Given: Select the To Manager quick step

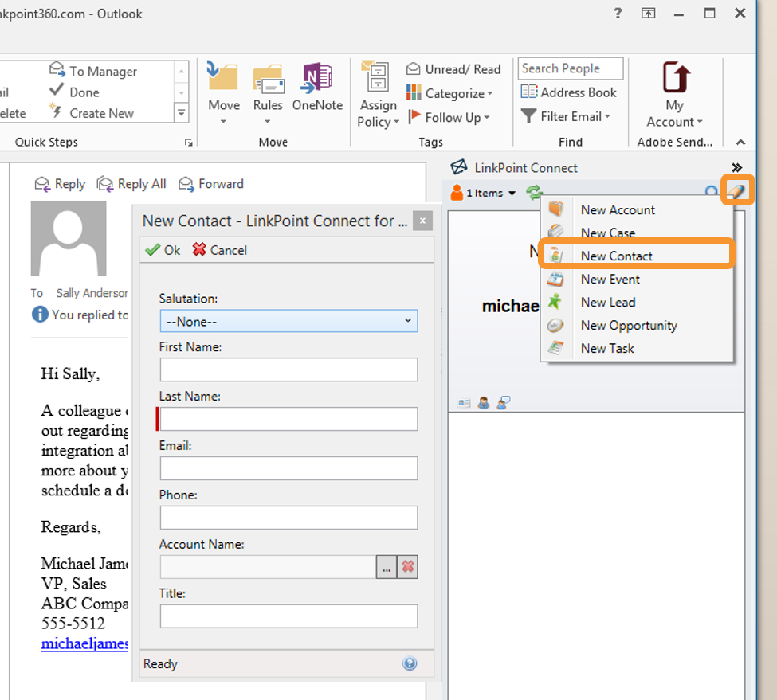Looking at the screenshot, I should pyautogui.click(x=93, y=71).
